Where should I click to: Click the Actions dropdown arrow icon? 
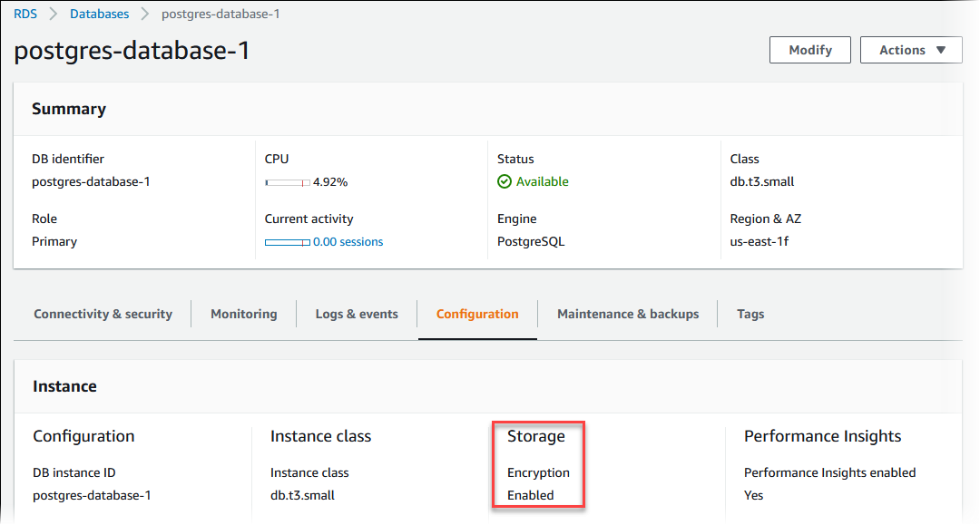point(942,50)
